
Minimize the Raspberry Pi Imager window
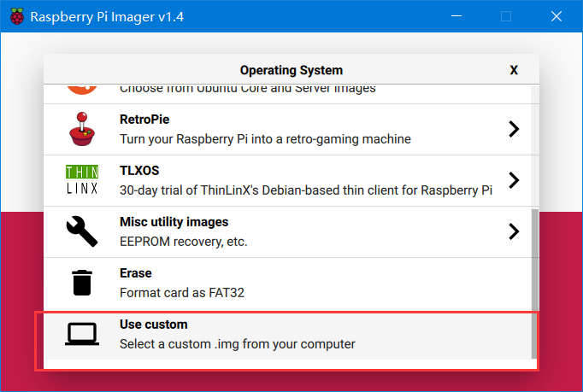456,16
